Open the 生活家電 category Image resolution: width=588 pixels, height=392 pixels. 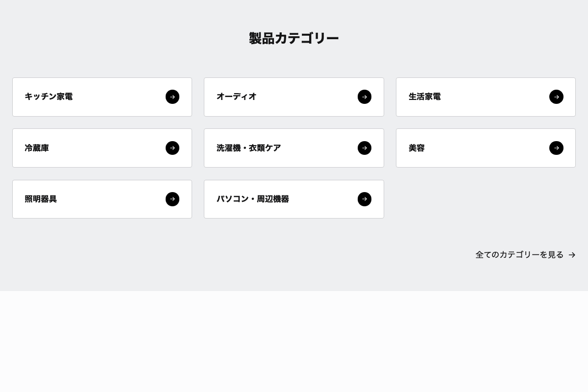(x=486, y=97)
